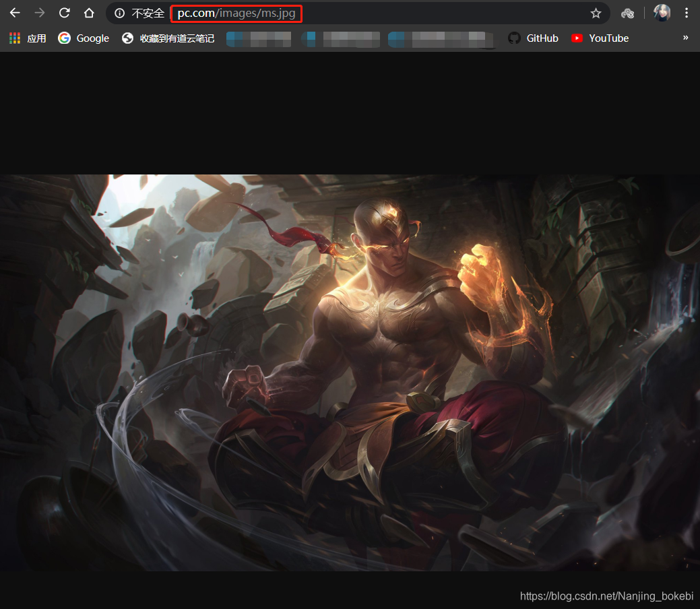Open the GitHub bookmark

click(x=534, y=38)
